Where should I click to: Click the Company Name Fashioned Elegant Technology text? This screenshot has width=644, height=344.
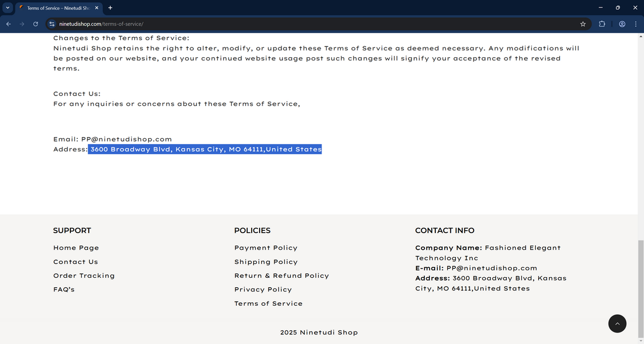click(487, 253)
